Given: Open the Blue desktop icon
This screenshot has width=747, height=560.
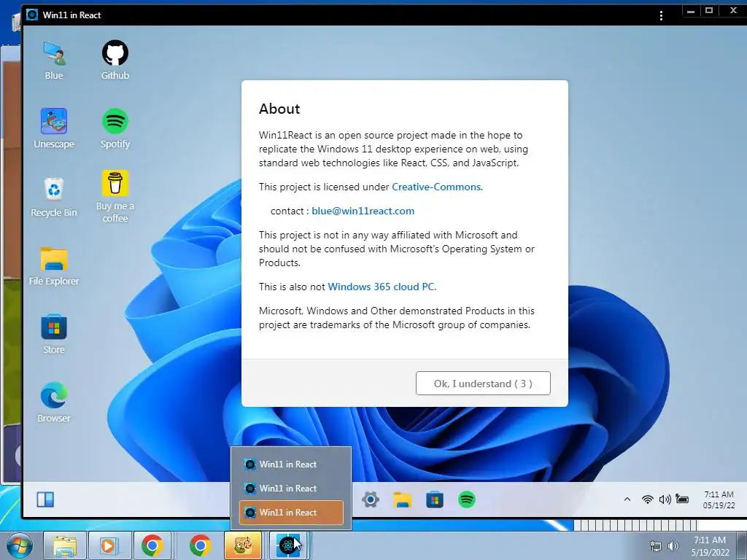Looking at the screenshot, I should (54, 61).
